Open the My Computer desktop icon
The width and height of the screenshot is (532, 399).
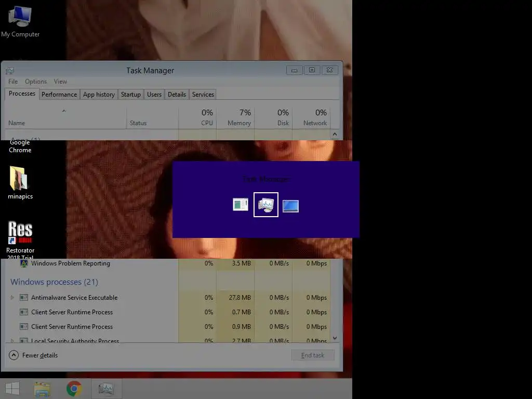click(20, 22)
